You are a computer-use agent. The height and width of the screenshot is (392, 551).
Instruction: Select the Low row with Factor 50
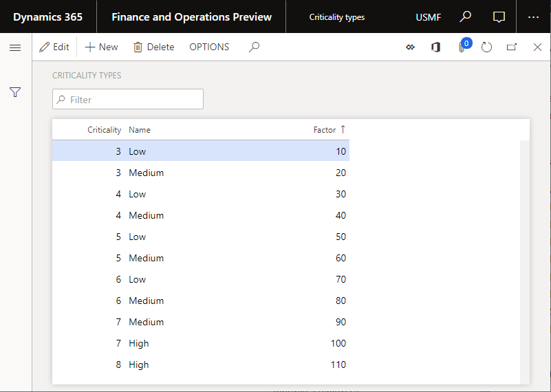pos(201,237)
